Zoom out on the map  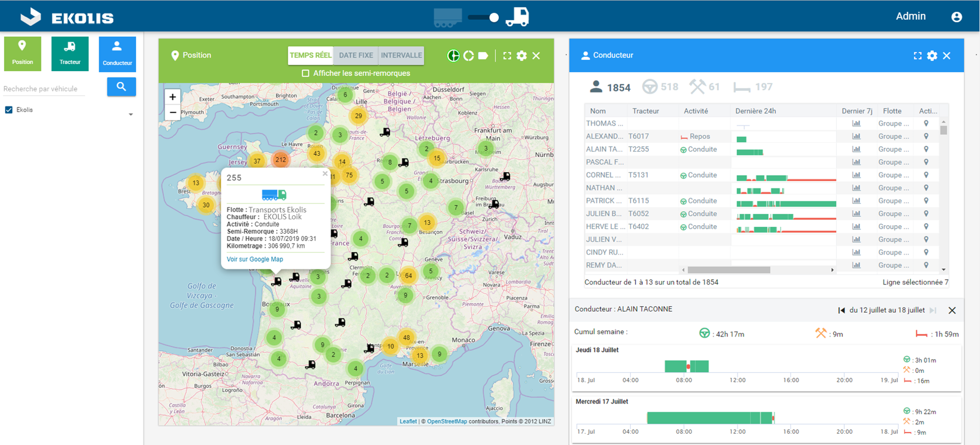(173, 113)
